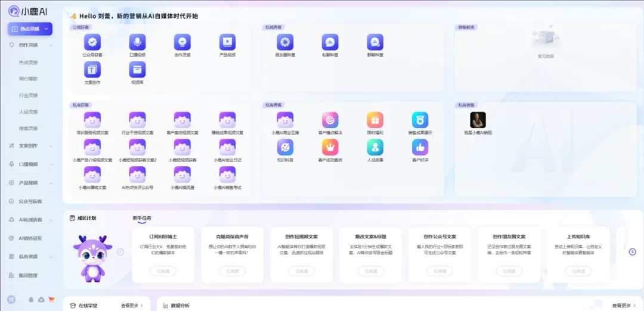Click the user avatar at the sidebar bottom
The width and height of the screenshot is (644, 311).
pos(11,300)
